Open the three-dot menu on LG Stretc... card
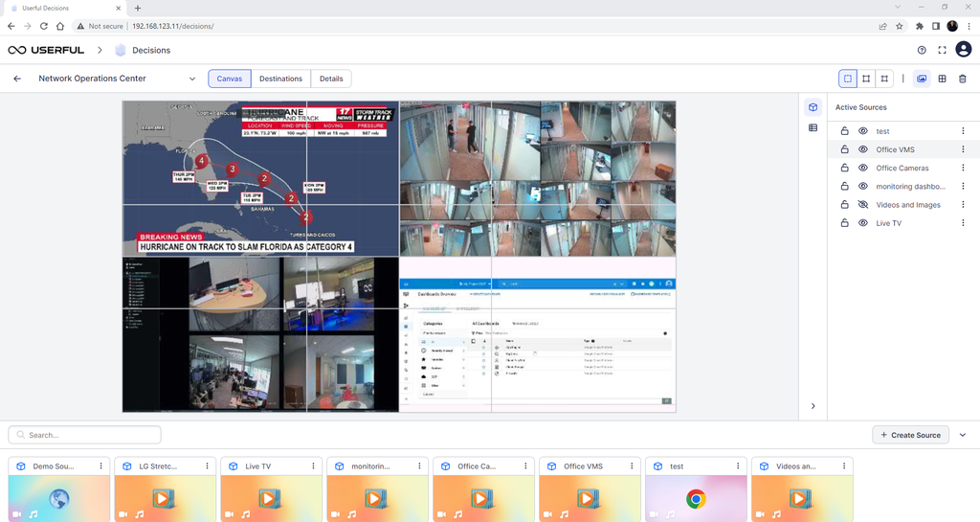The image size is (980, 522). click(x=207, y=466)
